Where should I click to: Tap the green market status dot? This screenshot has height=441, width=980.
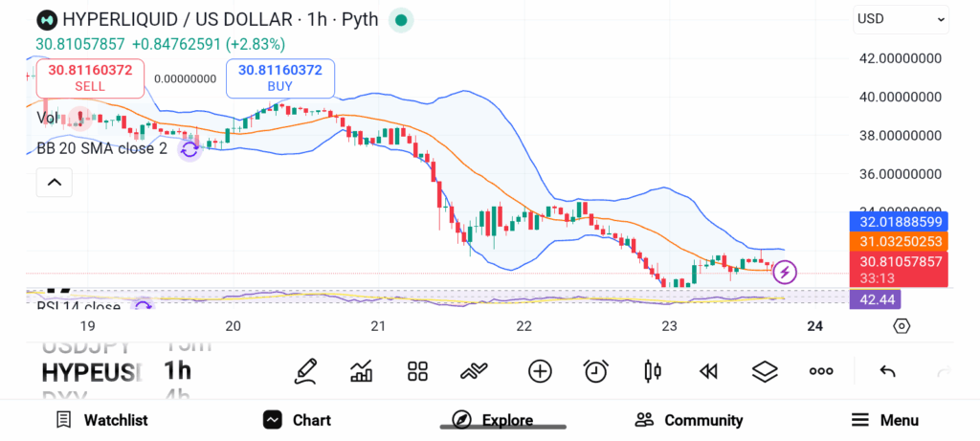[x=401, y=20]
